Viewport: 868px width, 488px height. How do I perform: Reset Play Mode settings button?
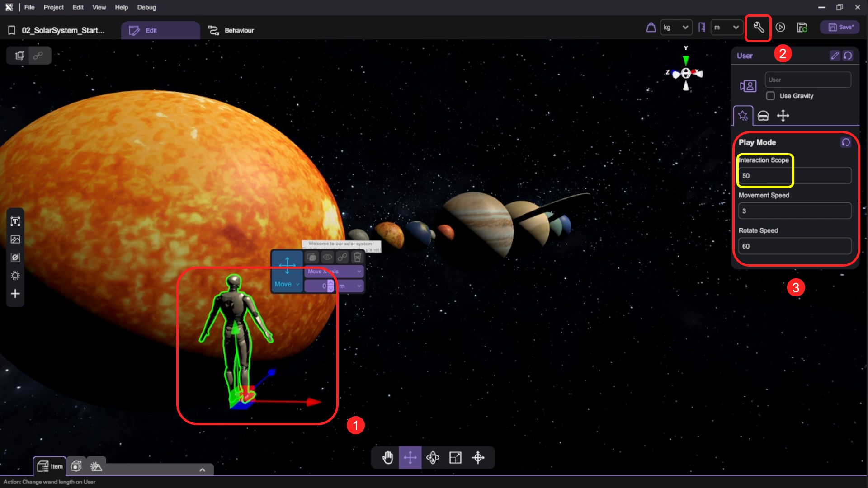click(845, 142)
